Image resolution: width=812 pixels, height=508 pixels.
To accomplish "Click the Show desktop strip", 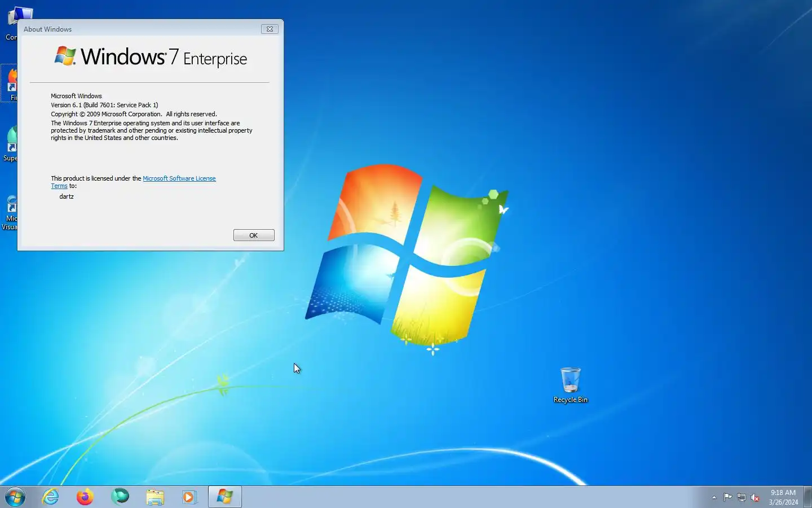I will pos(807,497).
